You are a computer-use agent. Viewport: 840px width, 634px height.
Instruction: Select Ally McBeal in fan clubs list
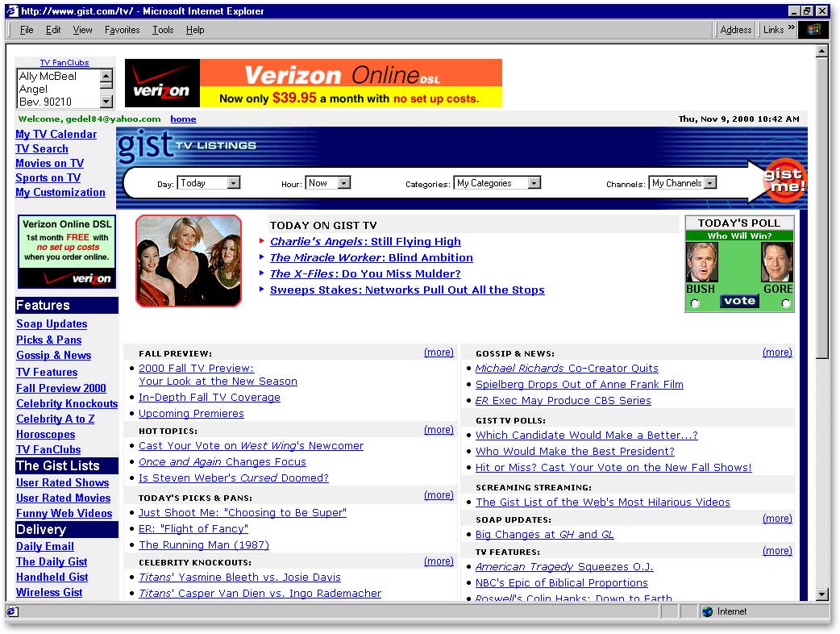(48, 76)
